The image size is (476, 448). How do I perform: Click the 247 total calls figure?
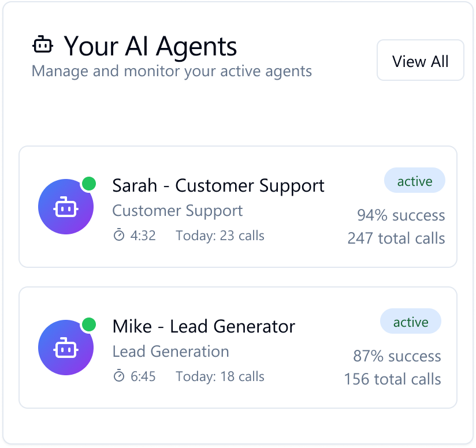396,238
